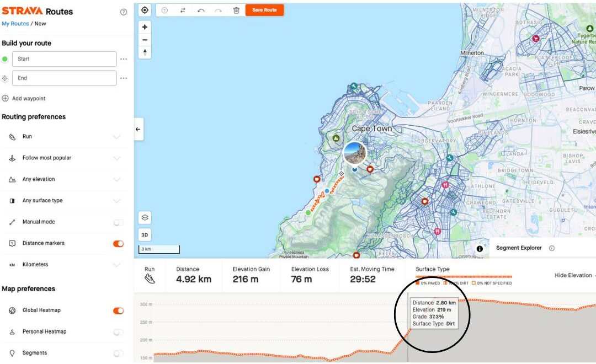
Task: Select the checkered end marker on the map
Action: (x=342, y=174)
